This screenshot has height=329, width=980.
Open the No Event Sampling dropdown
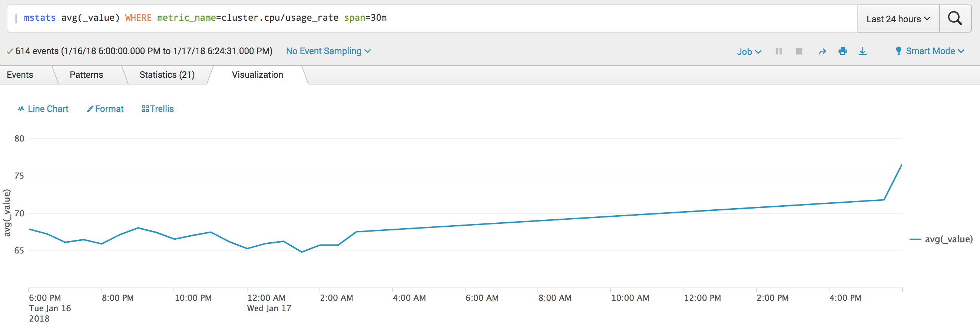tap(328, 51)
